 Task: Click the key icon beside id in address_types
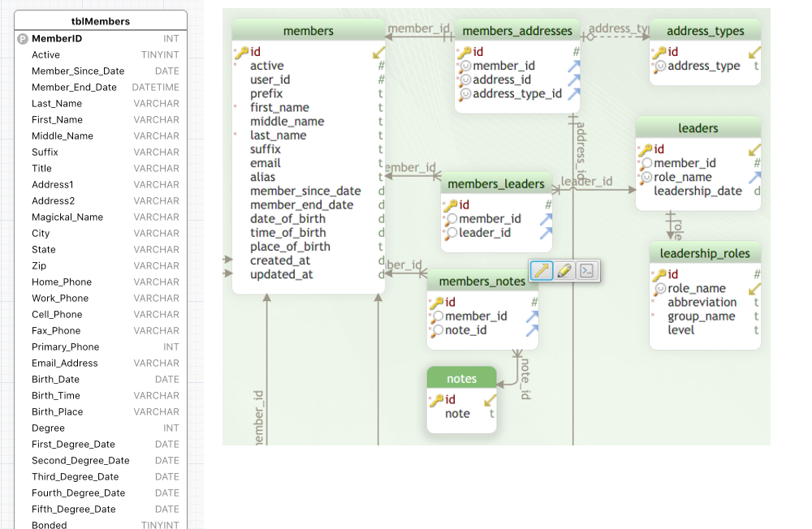coord(659,52)
